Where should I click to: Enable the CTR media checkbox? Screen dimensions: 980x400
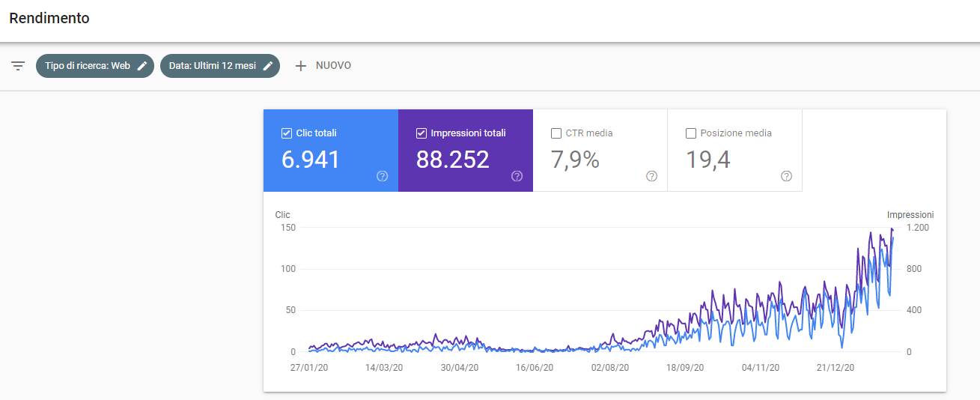point(556,133)
